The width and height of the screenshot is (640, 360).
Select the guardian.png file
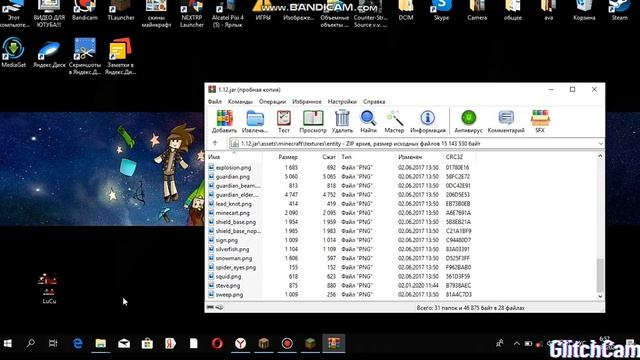(x=229, y=176)
